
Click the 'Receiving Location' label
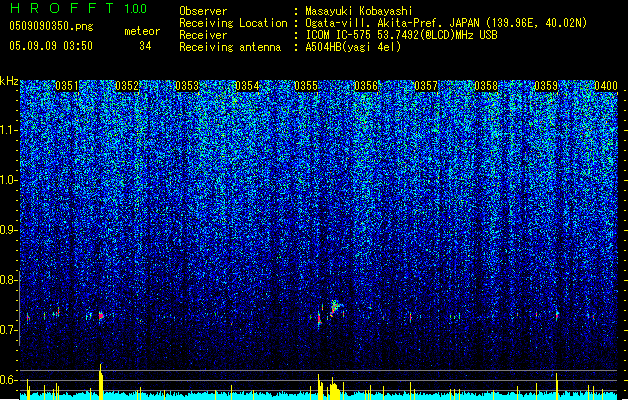point(233,23)
